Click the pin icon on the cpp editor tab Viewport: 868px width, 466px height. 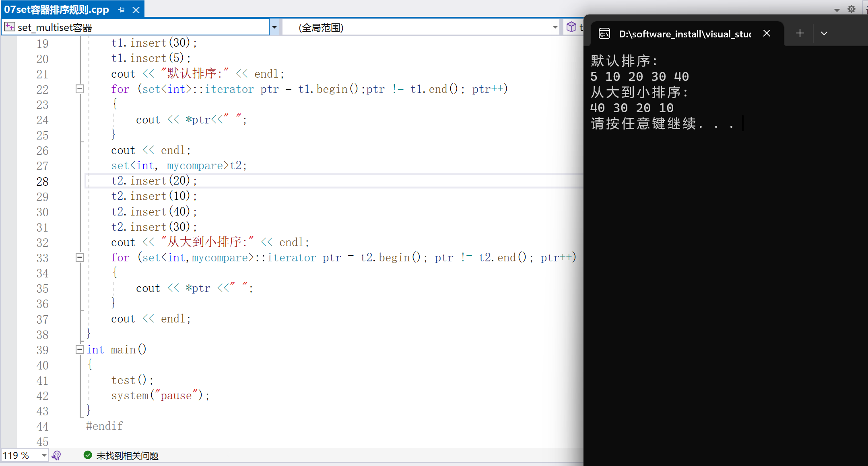click(x=122, y=9)
